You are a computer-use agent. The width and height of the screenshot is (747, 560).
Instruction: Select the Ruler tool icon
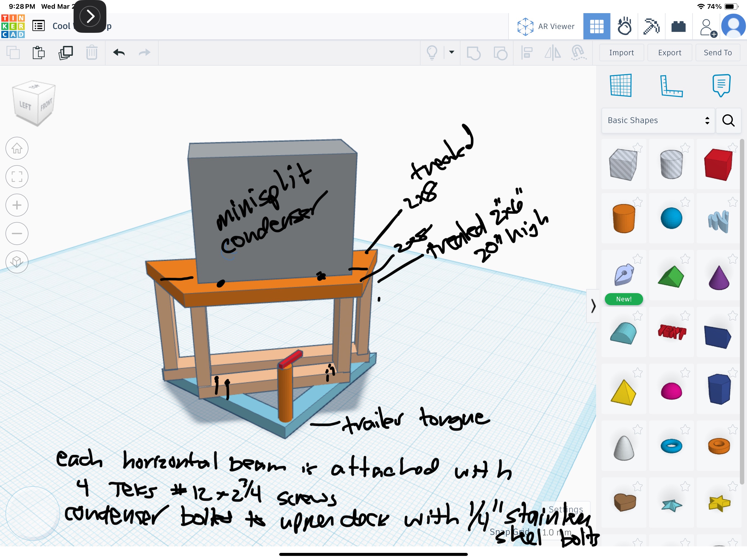point(671,86)
